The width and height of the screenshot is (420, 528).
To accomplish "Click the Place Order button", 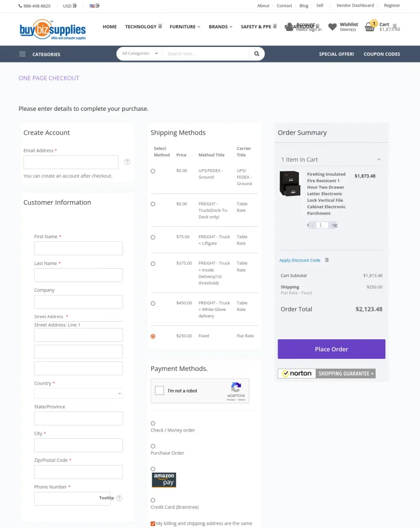I will (331, 349).
